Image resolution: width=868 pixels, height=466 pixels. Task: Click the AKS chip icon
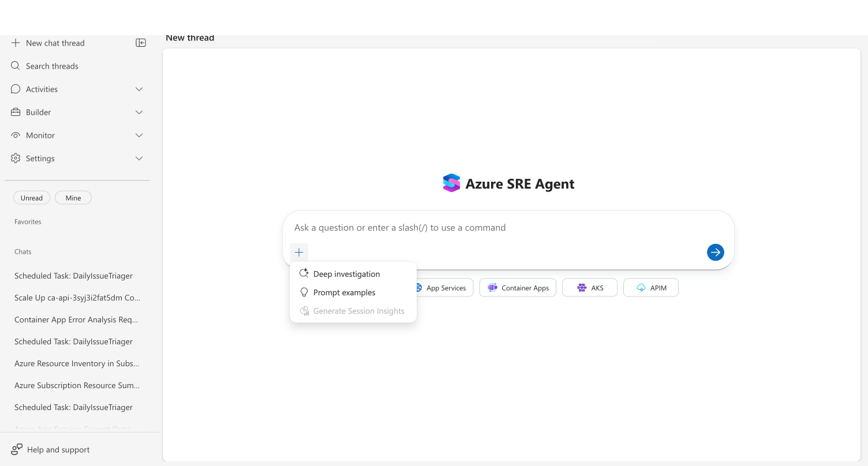pos(582,288)
